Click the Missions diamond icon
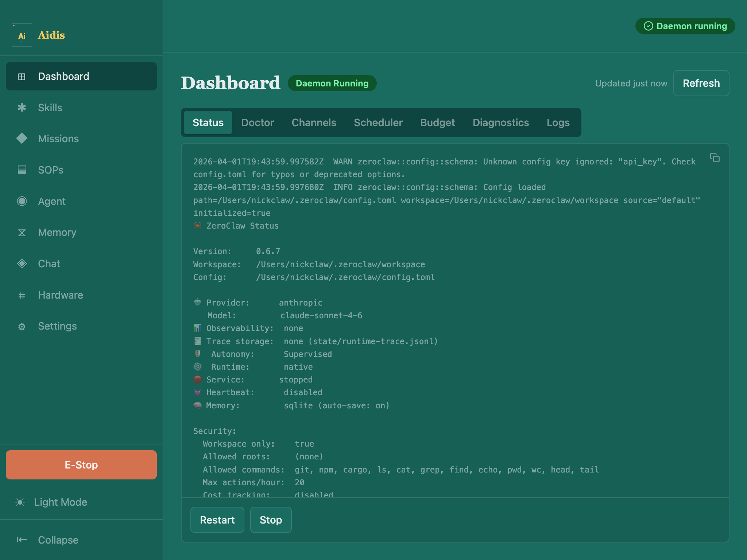 point(22,139)
